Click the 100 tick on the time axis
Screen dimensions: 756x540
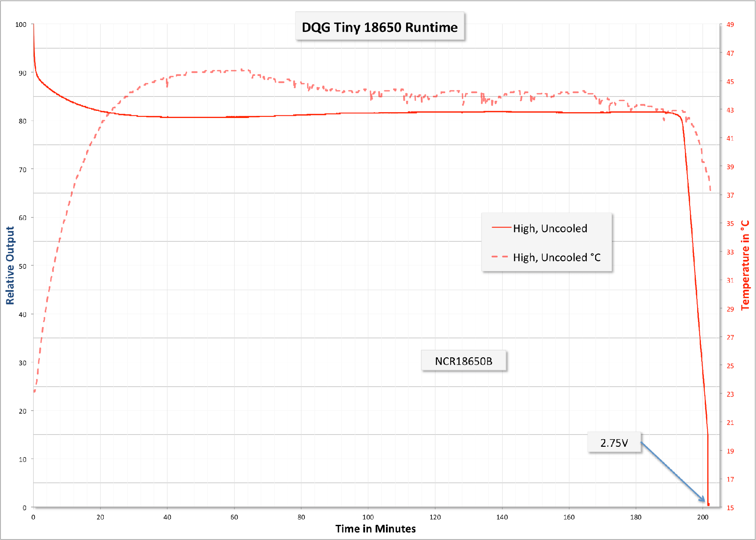tap(368, 517)
